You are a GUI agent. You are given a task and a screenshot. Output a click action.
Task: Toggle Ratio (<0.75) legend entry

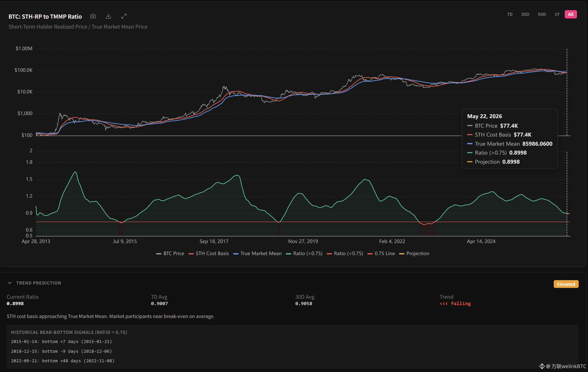coord(345,253)
